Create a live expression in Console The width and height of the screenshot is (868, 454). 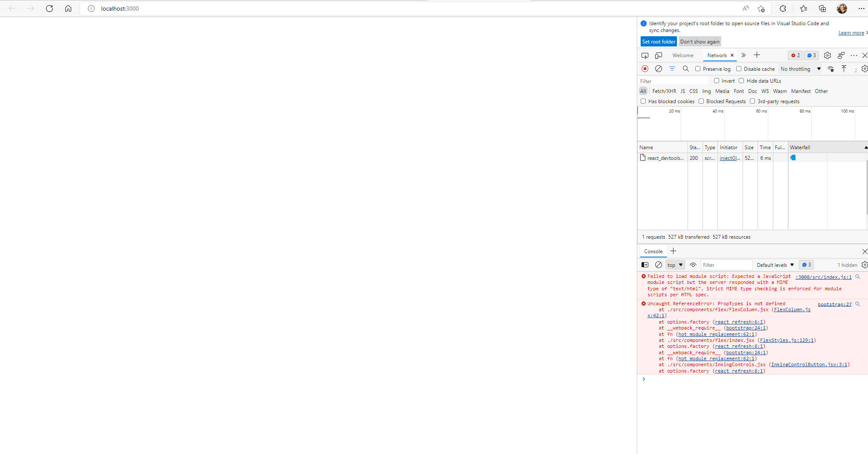pos(692,265)
